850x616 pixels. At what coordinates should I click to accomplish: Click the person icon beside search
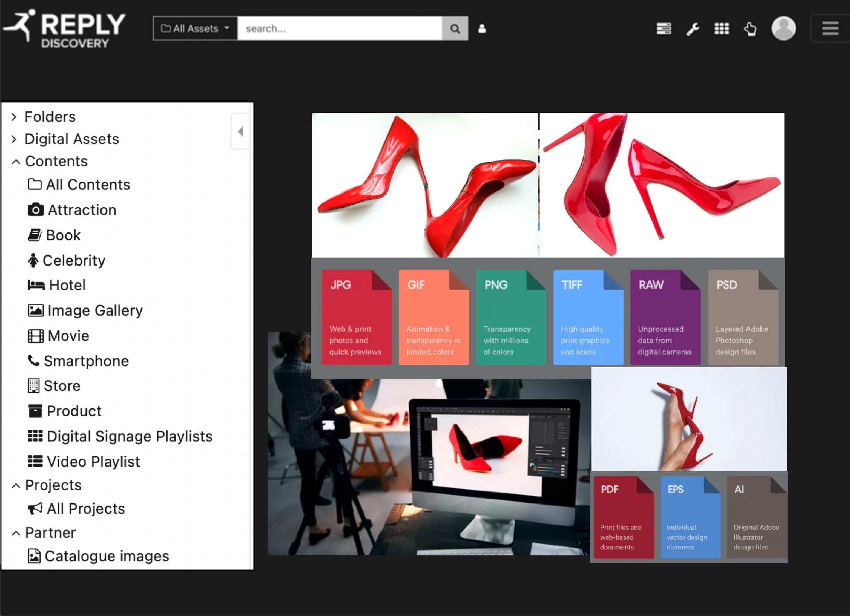tap(482, 28)
